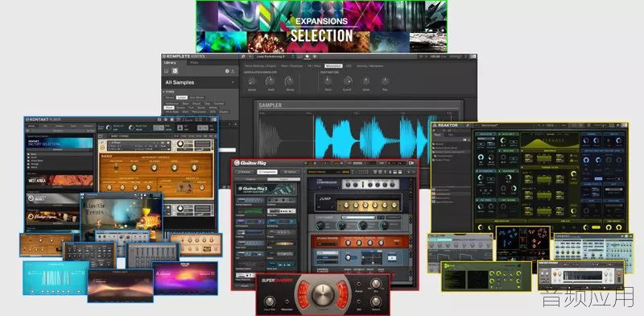Select the Modulation page tab
Viewport: 644px width, 316px height.
pos(333,66)
